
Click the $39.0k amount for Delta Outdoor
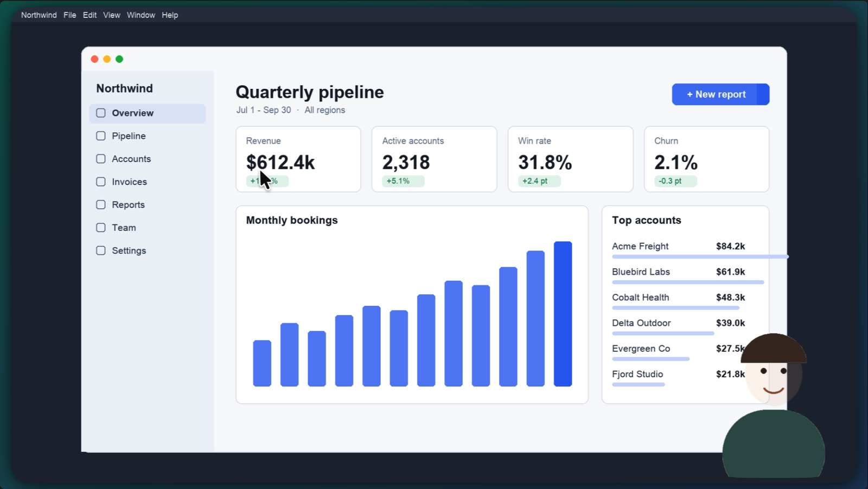(730, 323)
